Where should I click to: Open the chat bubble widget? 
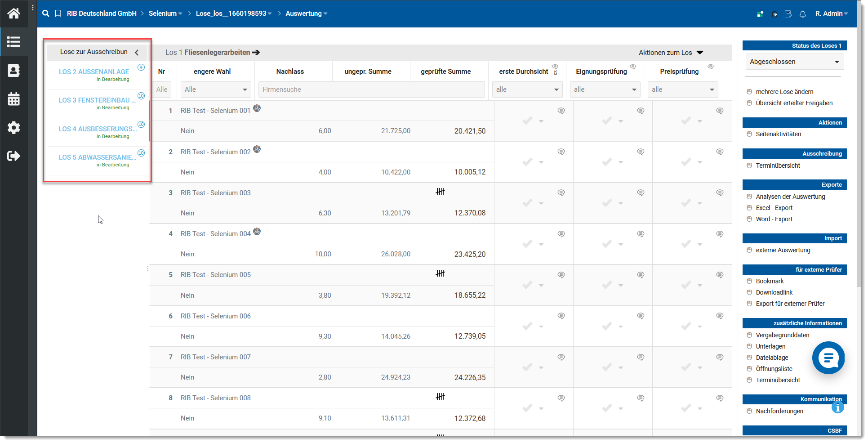click(828, 358)
